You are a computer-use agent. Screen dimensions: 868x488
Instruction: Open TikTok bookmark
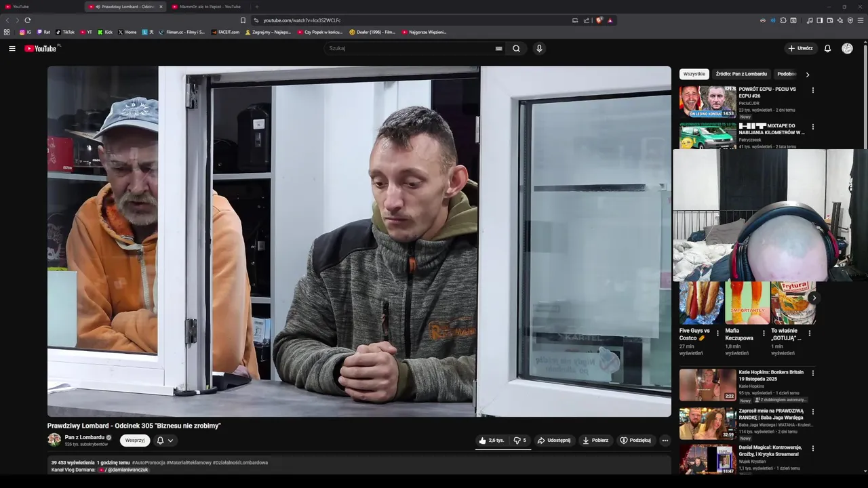[x=65, y=32]
